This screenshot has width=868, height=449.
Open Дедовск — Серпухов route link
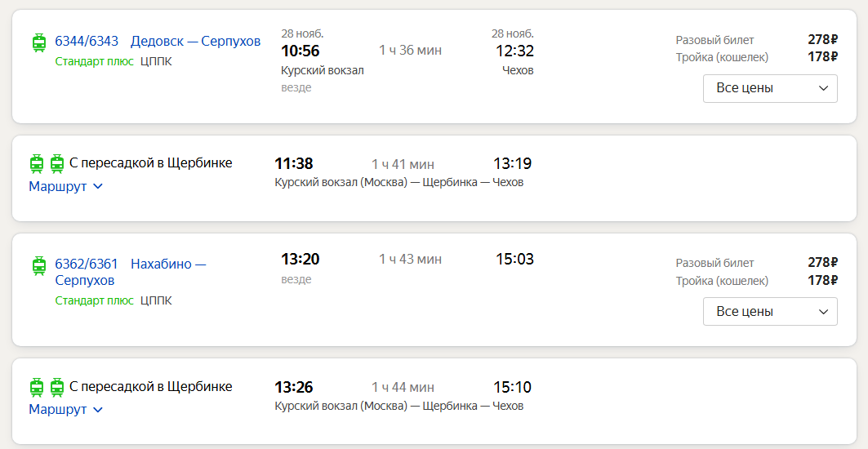pos(195,41)
